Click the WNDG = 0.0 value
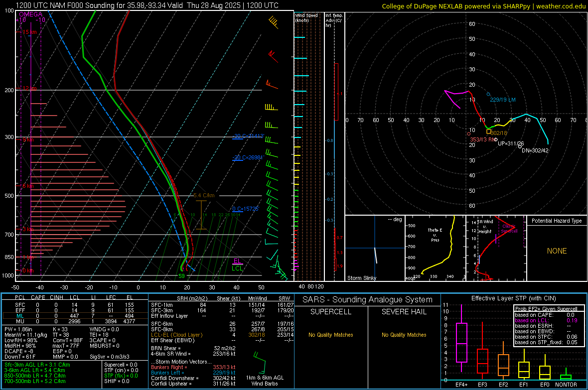588x390 pixels. [x=104, y=329]
